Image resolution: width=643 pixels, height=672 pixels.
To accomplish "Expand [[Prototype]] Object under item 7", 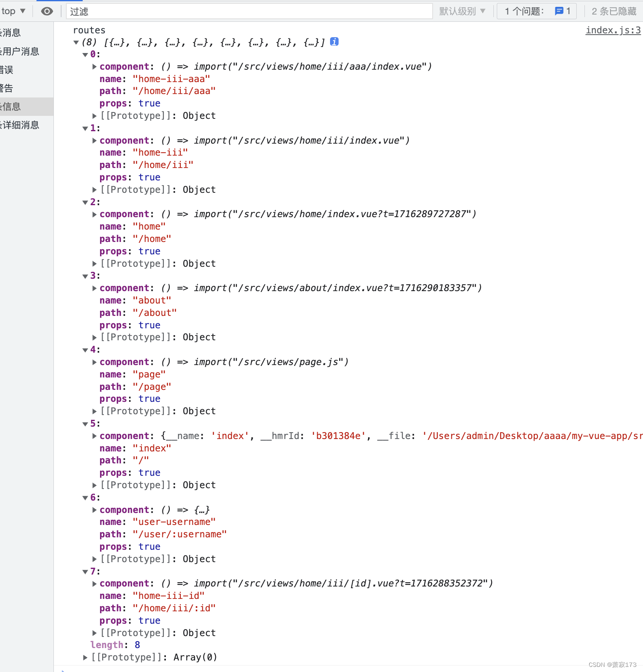I will (x=94, y=633).
